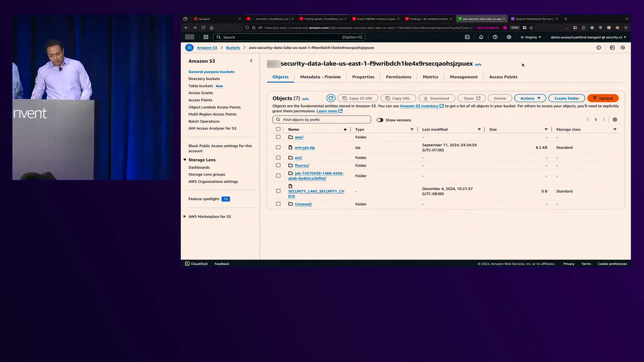This screenshot has width=644, height=362.
Task: Click folder icon next to aws/
Action: (290, 137)
